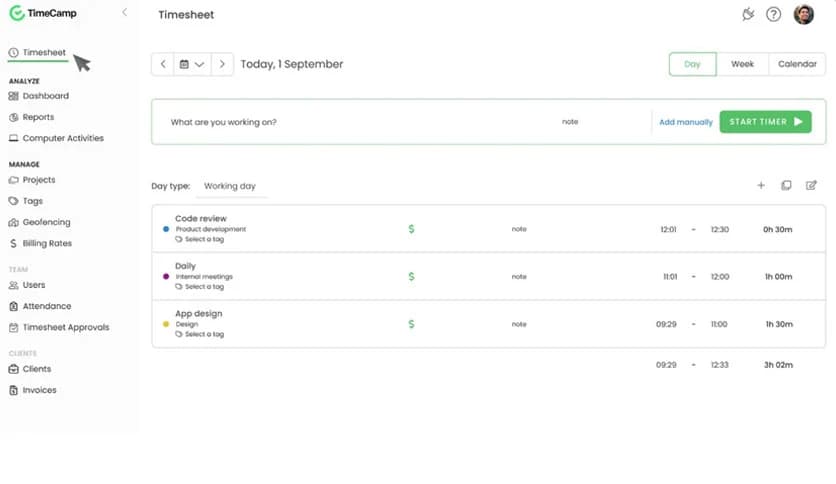Open the Working day type dropdown
Viewport: 836px width, 484px height.
pyautogui.click(x=230, y=186)
